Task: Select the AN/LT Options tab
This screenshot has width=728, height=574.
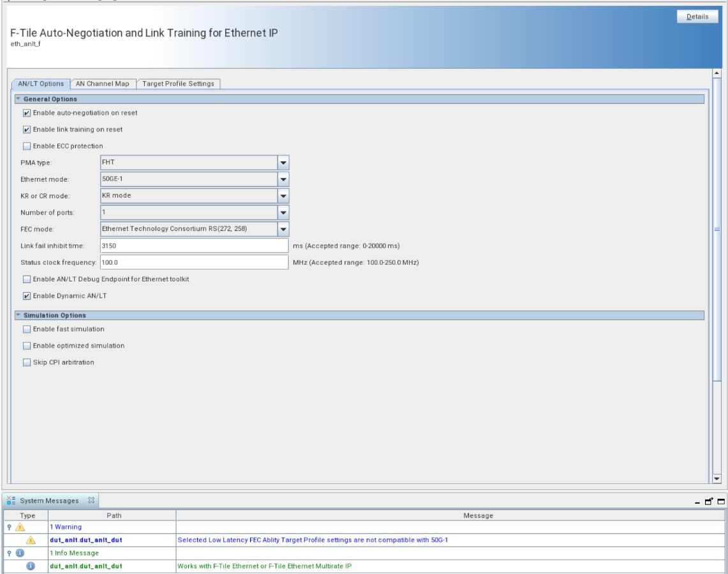Action: pos(41,84)
